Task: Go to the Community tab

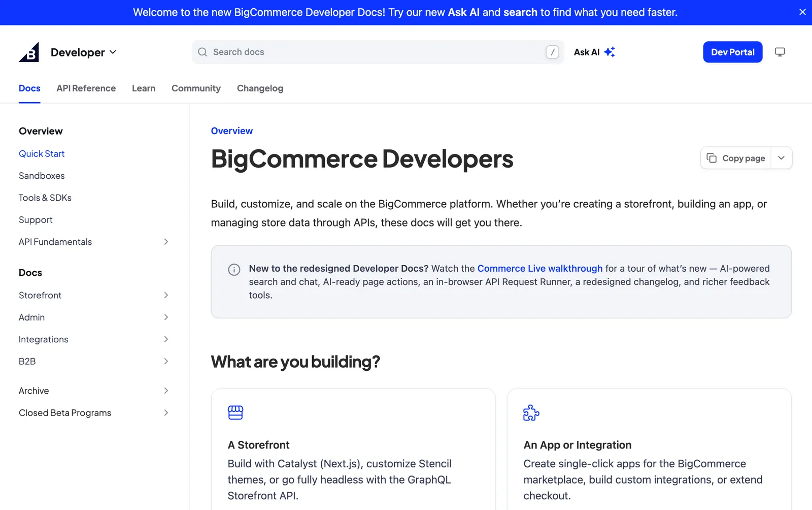Action: point(196,88)
